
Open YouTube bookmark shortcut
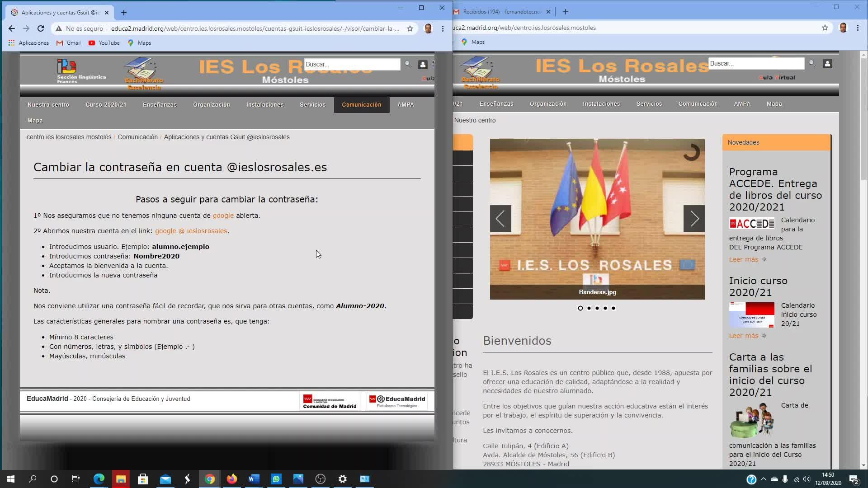point(104,43)
